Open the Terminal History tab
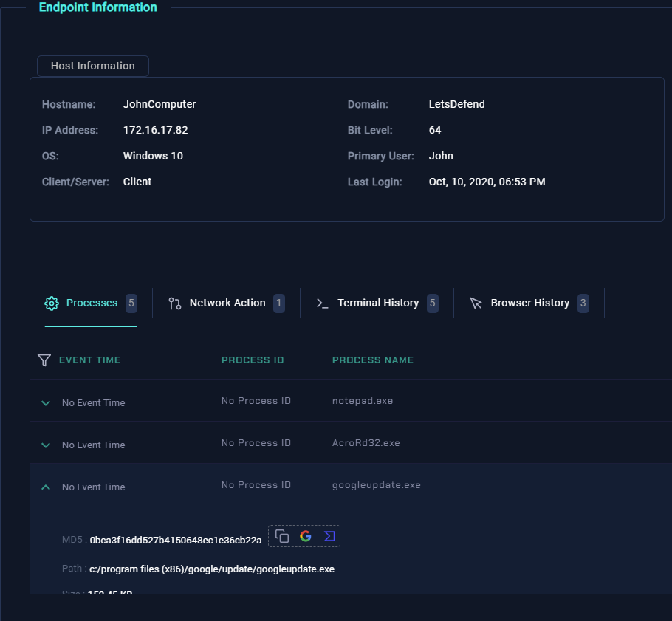 (377, 303)
